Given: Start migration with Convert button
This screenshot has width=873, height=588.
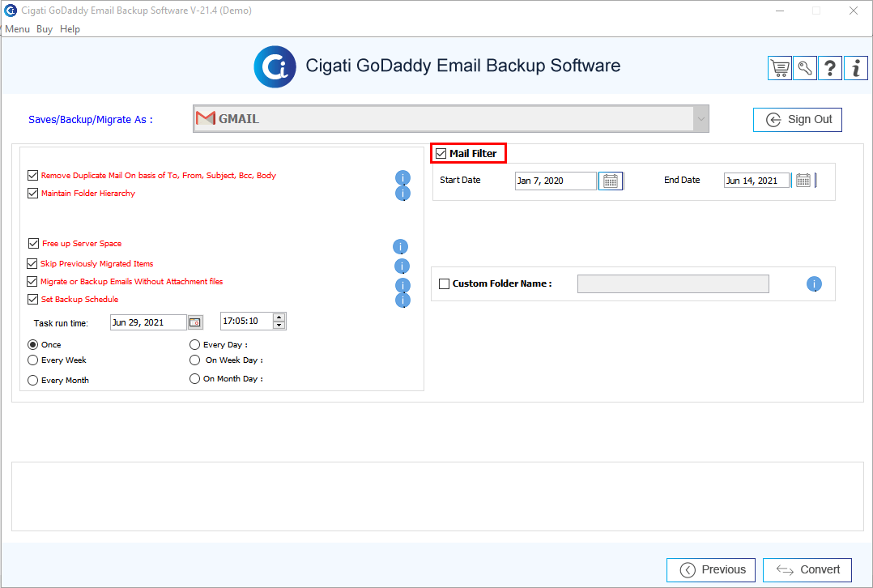Looking at the screenshot, I should [x=807, y=569].
